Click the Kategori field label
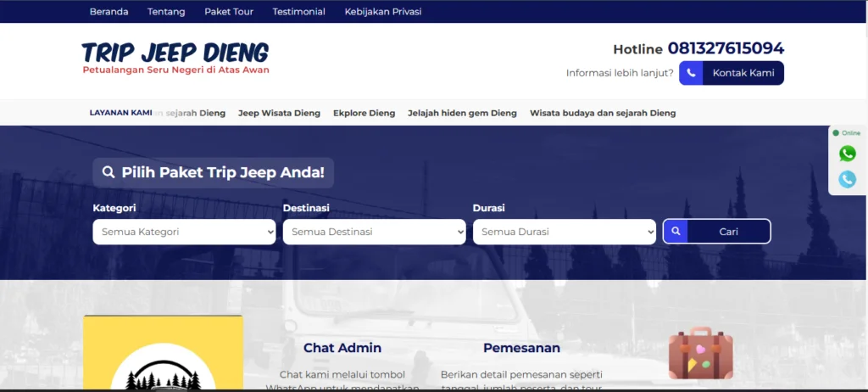This screenshot has width=868, height=392. coord(114,209)
